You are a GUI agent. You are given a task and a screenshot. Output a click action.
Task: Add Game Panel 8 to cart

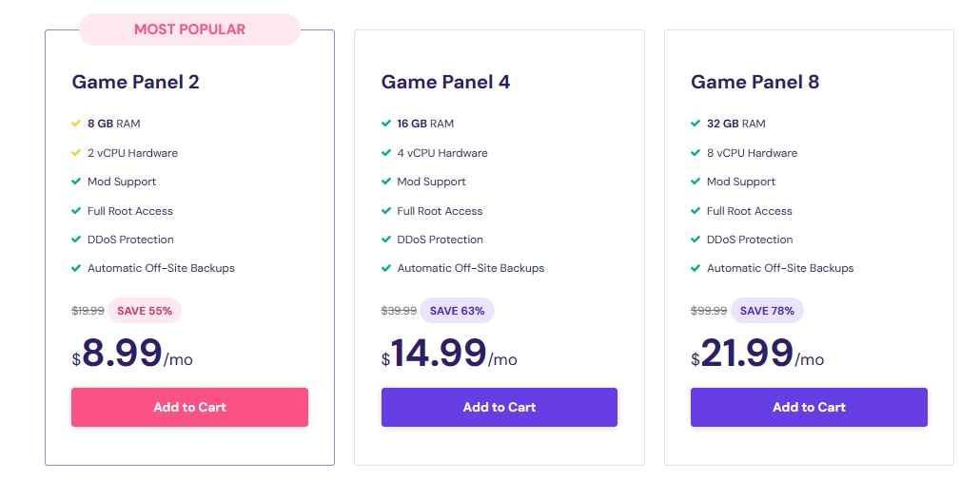[809, 407]
